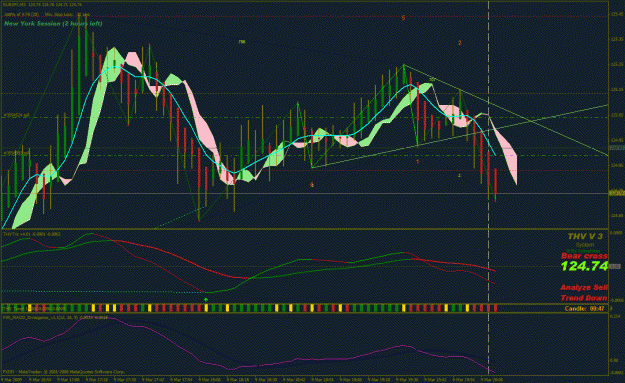The height and width of the screenshot is (383, 625).
Task: Click the large green '124.74' price readout
Action: pos(584,266)
